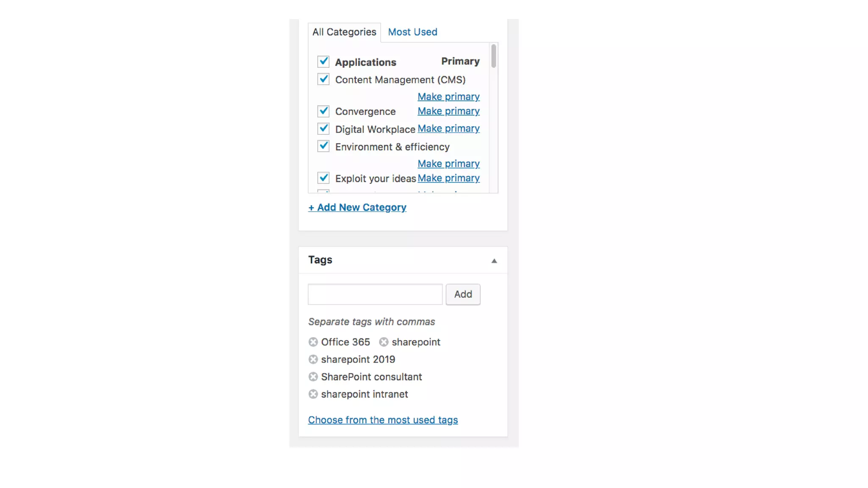Make Digital Workplace primary category
The height and width of the screenshot is (488, 868).
448,128
